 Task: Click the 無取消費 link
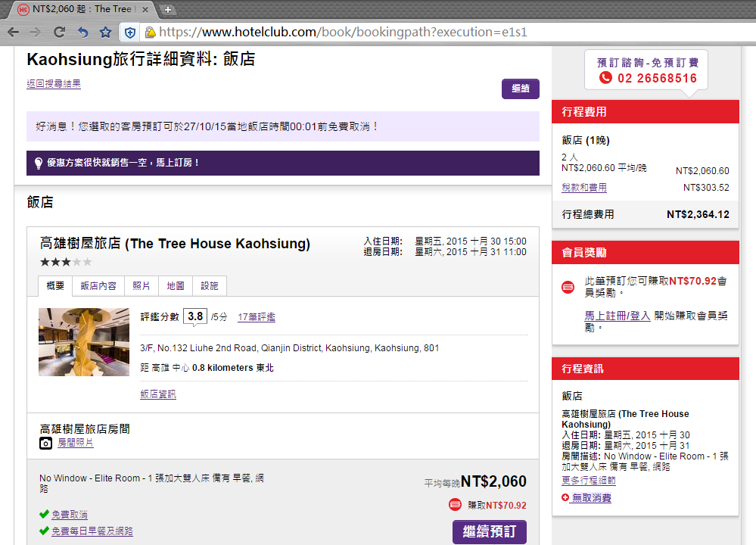click(591, 498)
